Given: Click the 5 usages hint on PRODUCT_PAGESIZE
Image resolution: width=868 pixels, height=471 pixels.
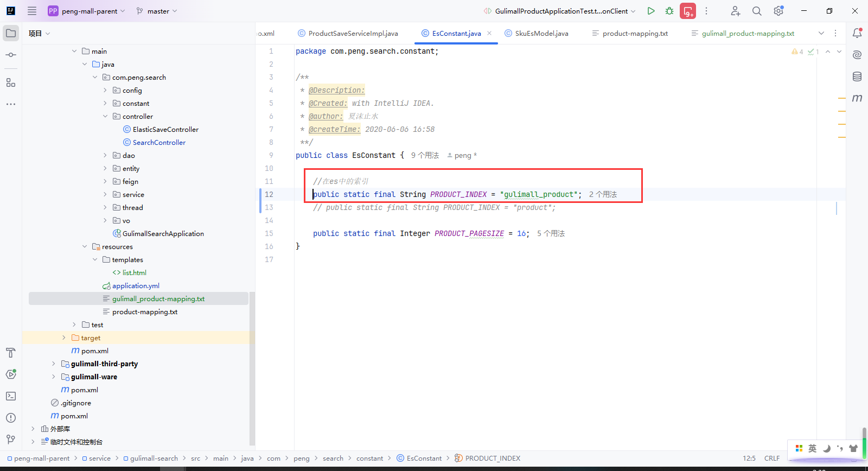Looking at the screenshot, I should [x=551, y=233].
